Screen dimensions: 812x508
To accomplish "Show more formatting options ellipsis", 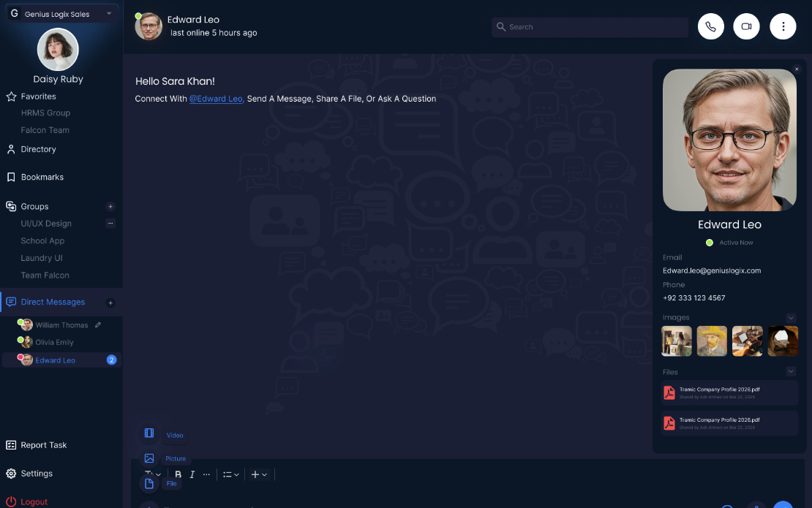I will click(x=206, y=474).
